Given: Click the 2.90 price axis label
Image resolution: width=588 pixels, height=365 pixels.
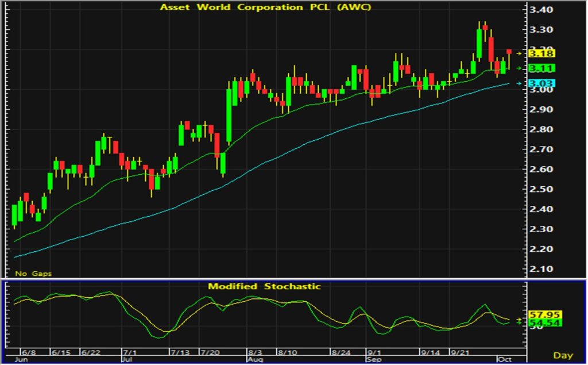Looking at the screenshot, I should pos(540,110).
